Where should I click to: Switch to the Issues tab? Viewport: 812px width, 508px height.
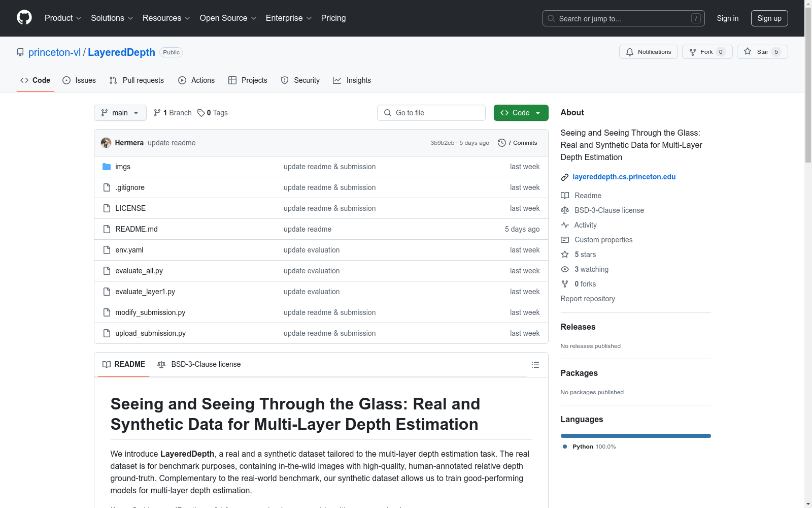point(79,80)
